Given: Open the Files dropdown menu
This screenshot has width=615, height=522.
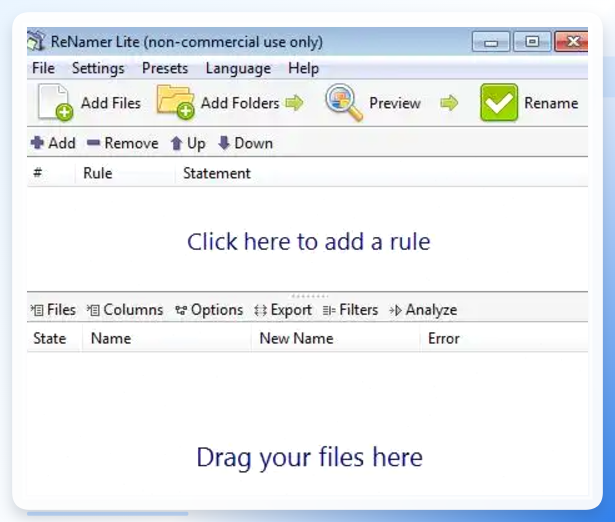Looking at the screenshot, I should 53,310.
